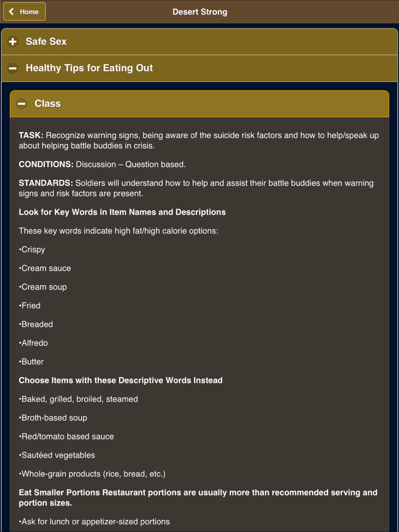This screenshot has height=532, width=399.
Task: Click the Crispy bullet item
Action: 32,250
